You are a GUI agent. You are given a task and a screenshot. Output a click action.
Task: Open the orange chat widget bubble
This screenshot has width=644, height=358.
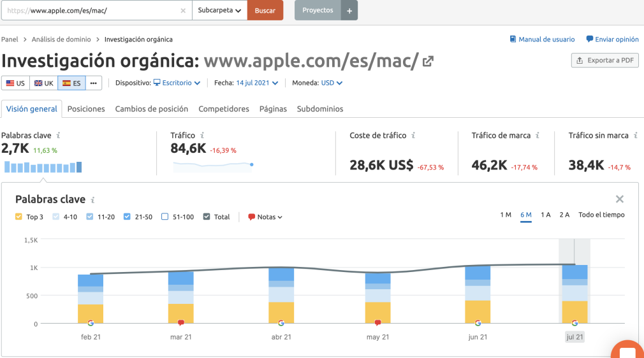click(x=627, y=350)
